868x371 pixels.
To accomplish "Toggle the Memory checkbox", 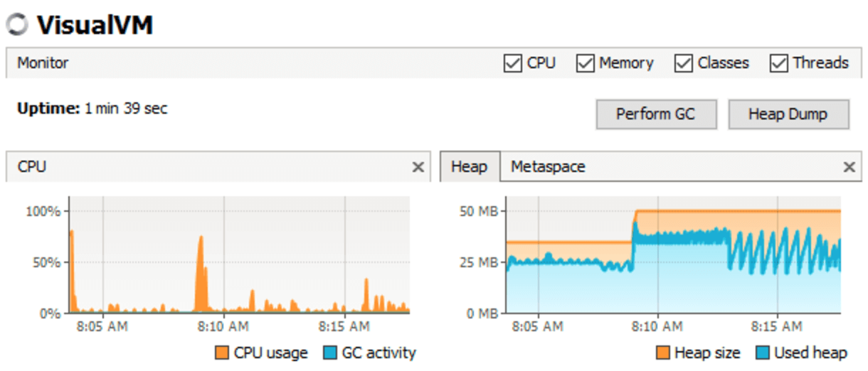I will pyautogui.click(x=585, y=63).
